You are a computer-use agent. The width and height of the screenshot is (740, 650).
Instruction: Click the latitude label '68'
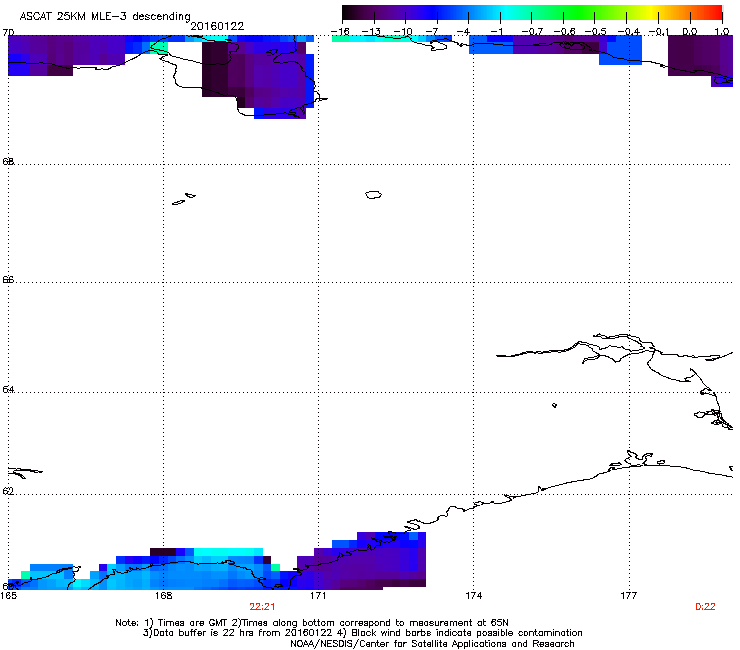(8, 161)
